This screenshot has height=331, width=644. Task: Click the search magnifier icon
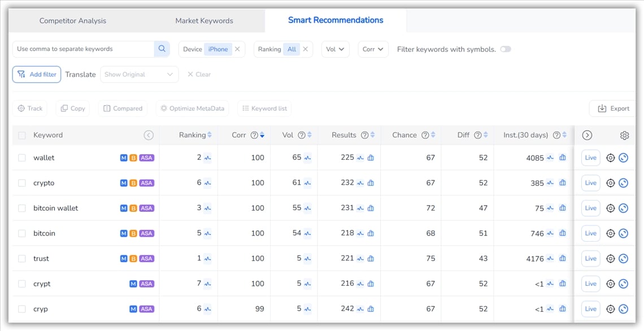coord(162,49)
